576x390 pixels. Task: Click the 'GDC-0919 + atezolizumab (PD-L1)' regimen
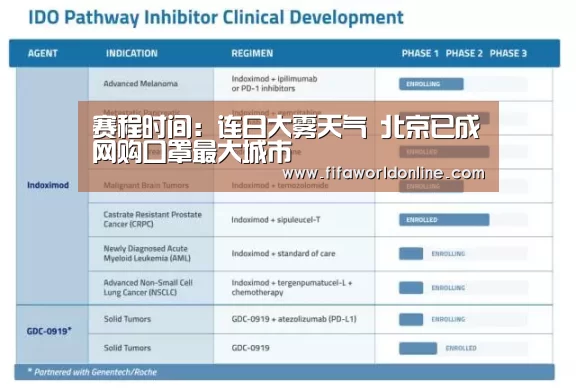[294, 319]
